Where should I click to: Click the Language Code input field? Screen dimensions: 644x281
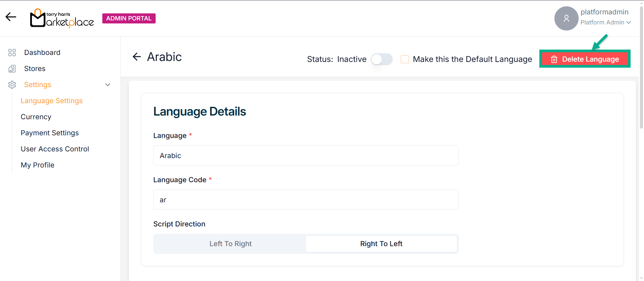(306, 200)
